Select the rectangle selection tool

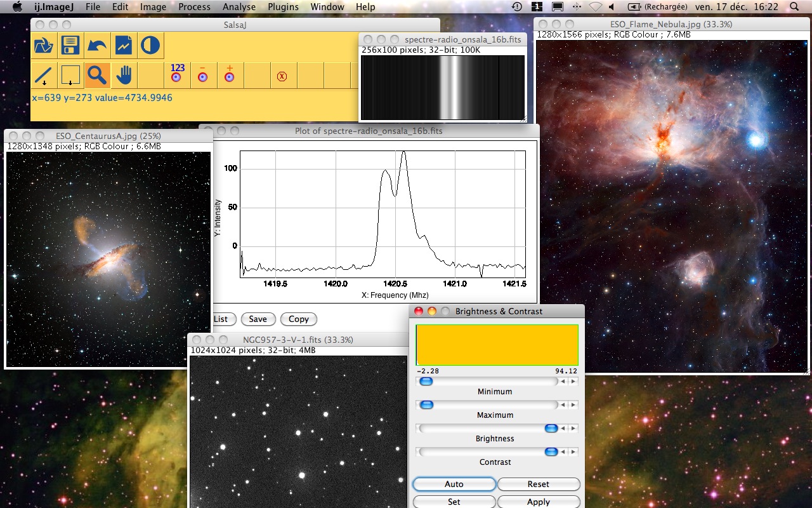tap(70, 76)
